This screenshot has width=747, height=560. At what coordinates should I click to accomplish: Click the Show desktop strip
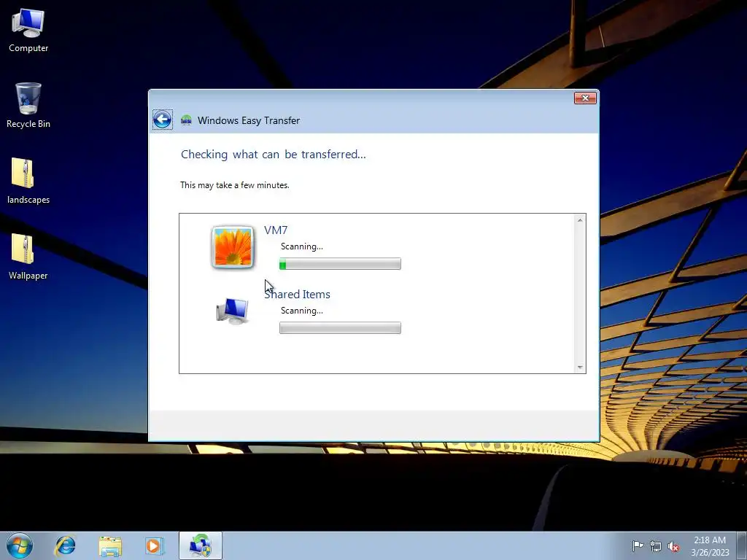(742, 545)
